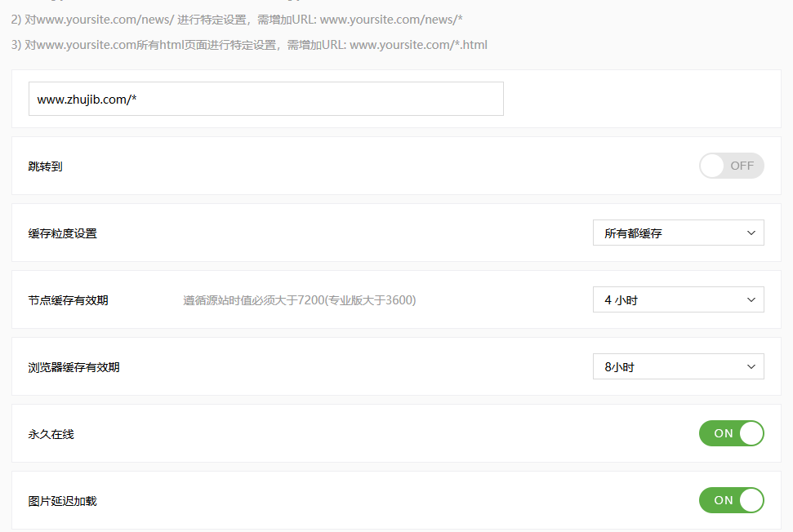Disable the 图片延迟加载 toggle
This screenshot has height=532, width=793.
coord(731,500)
